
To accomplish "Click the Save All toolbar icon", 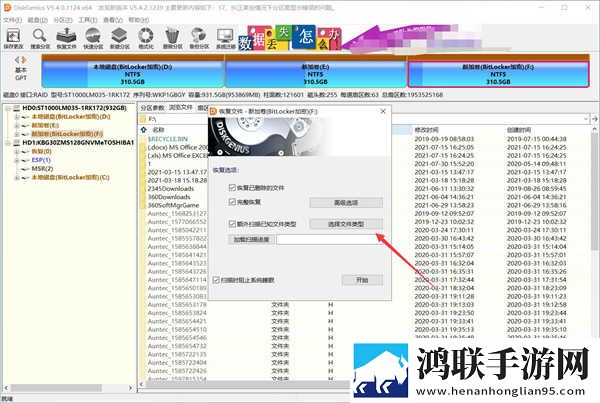I will pyautogui.click(x=13, y=38).
